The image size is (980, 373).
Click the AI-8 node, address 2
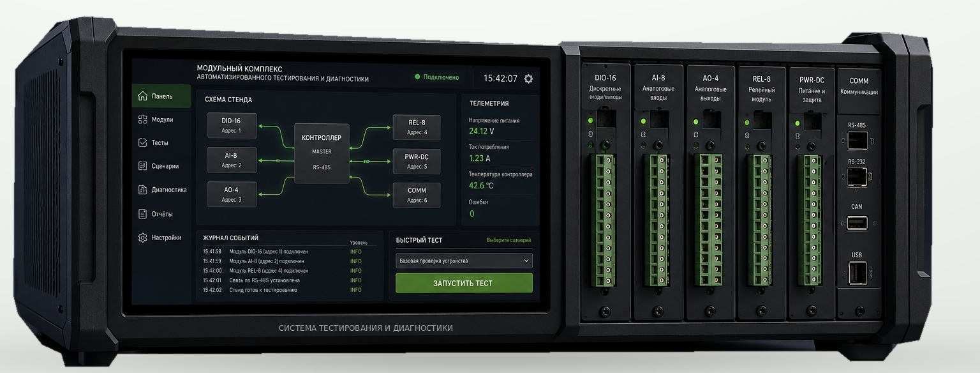(x=232, y=160)
